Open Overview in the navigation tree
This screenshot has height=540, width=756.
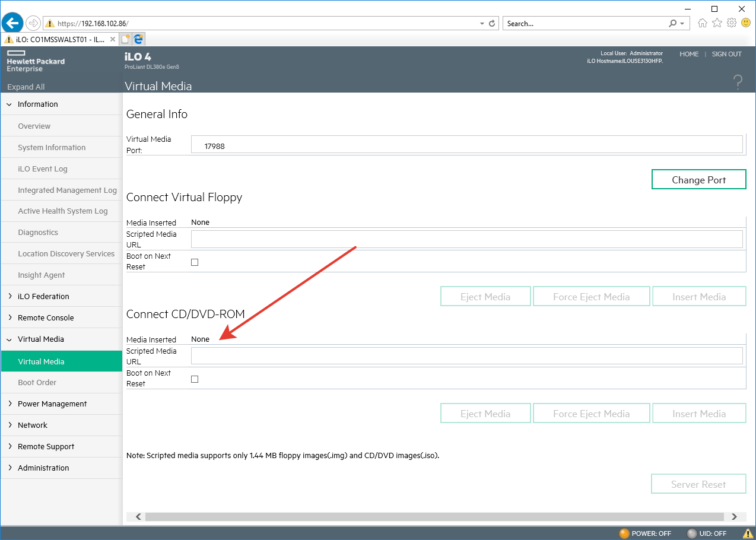click(x=34, y=126)
